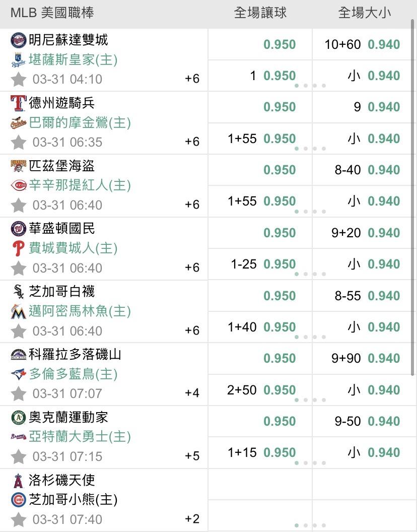Viewport: 417px width, 532px height.
Task: Click the Los Angeles Angels logo
Action: 19,481
